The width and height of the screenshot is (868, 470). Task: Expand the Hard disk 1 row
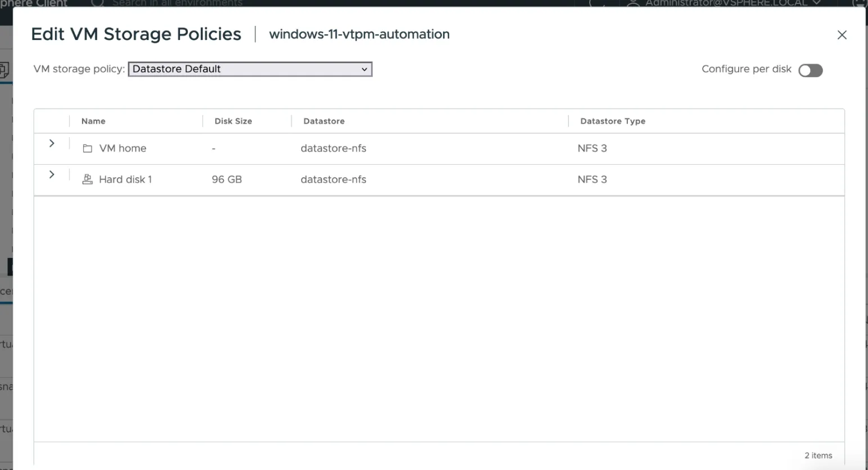tap(52, 175)
